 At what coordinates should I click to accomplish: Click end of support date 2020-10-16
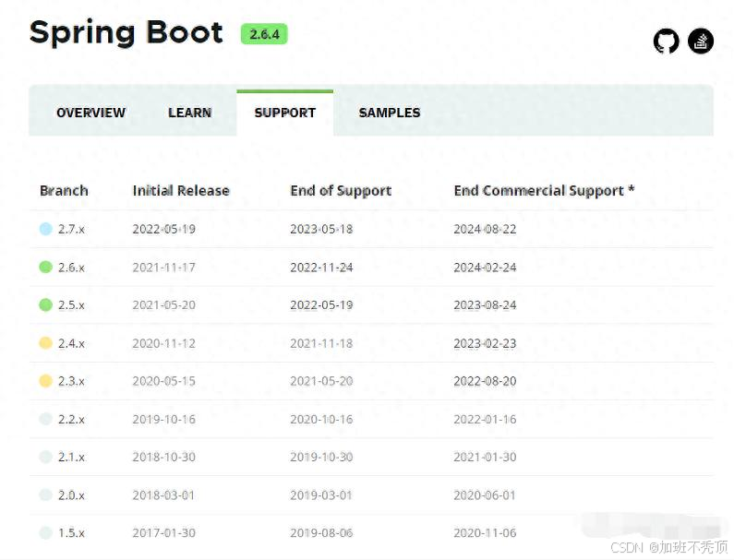321,419
